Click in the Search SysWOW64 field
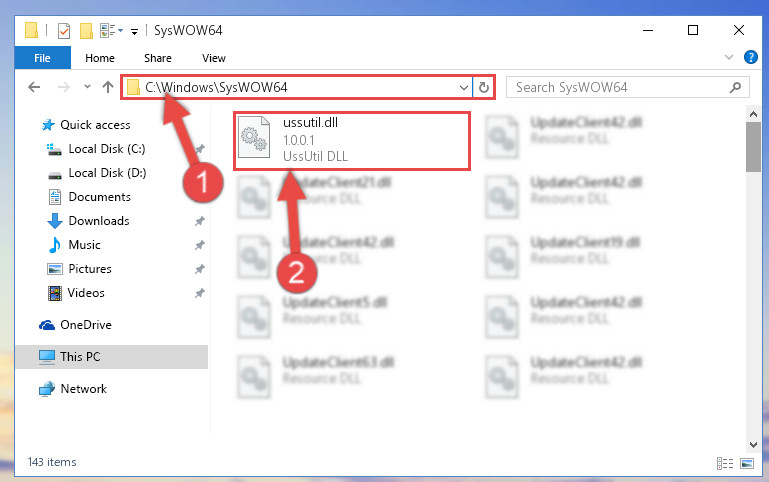The width and height of the screenshot is (769, 482). point(618,87)
